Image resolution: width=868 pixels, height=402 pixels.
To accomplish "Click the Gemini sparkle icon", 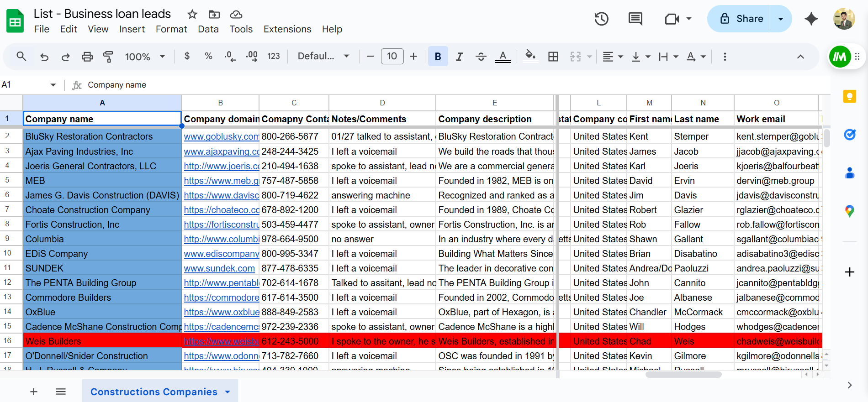I will coord(811,19).
